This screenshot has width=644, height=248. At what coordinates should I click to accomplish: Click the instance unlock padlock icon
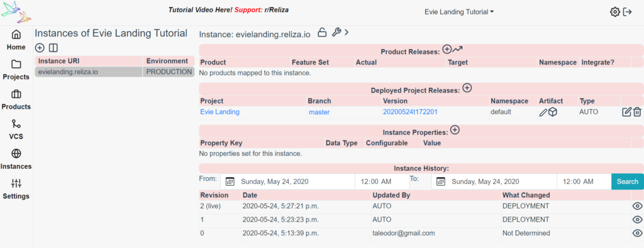coord(323,33)
